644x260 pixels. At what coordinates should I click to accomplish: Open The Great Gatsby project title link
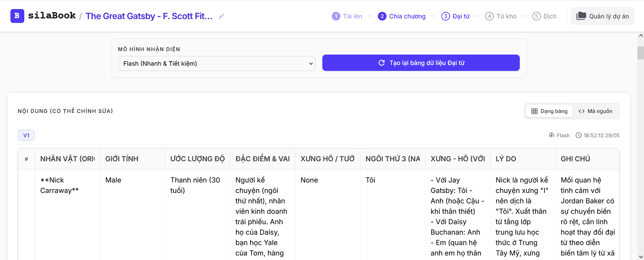point(149,16)
